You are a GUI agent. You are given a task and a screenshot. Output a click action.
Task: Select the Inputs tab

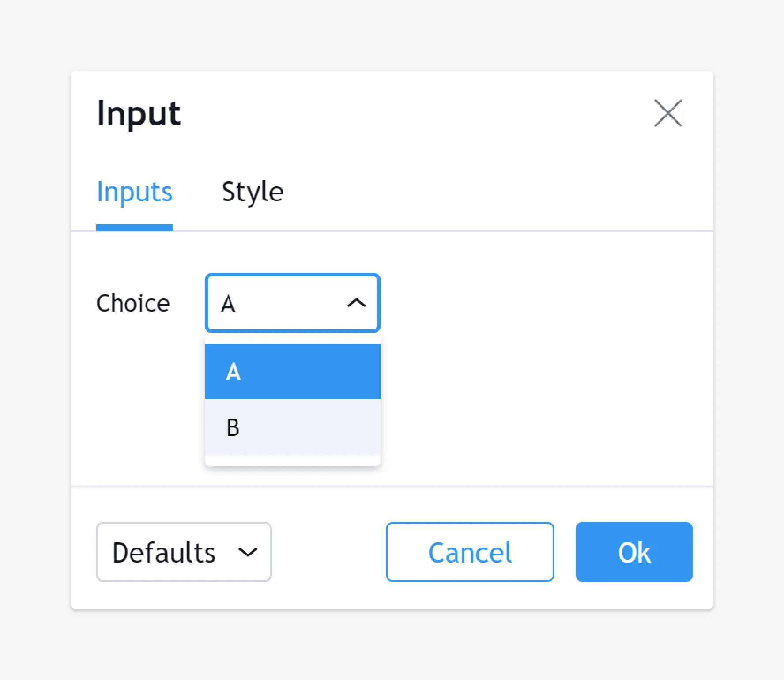click(x=134, y=192)
